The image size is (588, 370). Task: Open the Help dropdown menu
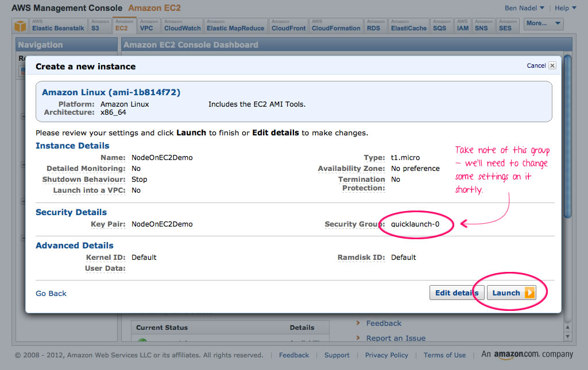pos(566,8)
